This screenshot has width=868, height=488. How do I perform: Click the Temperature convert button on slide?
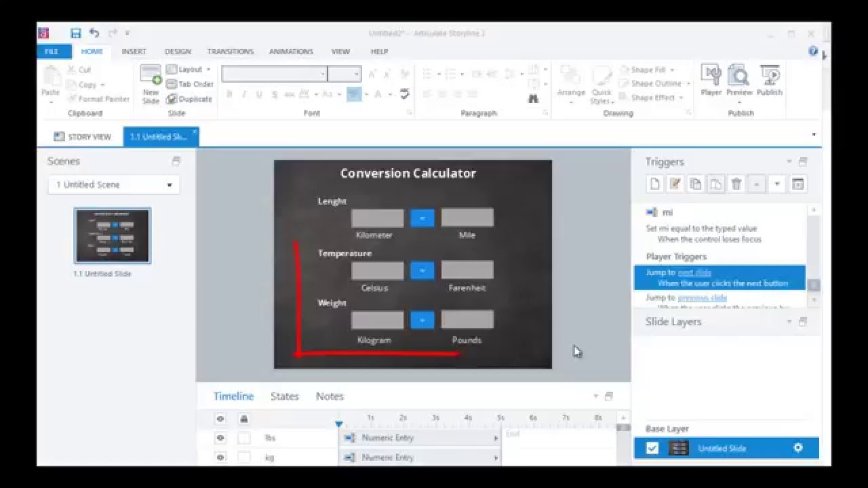point(422,270)
